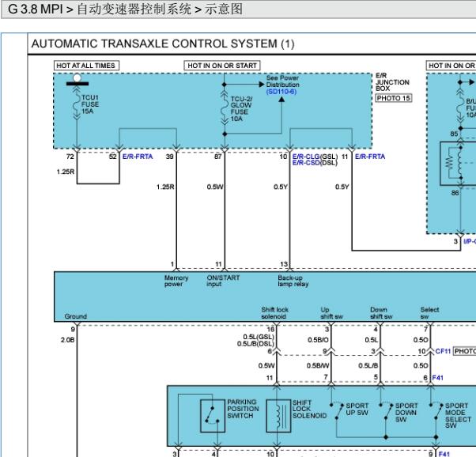Open the SD110-6 power distribution link
The image size is (476, 457).
click(281, 92)
